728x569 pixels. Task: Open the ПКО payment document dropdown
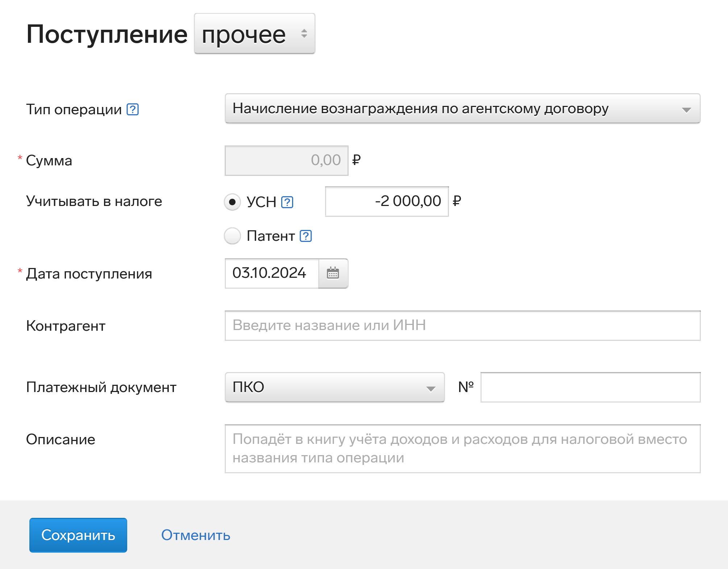[x=334, y=387]
